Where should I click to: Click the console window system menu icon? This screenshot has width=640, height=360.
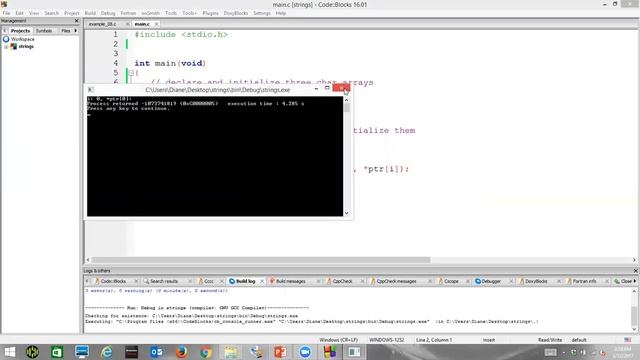coord(91,89)
